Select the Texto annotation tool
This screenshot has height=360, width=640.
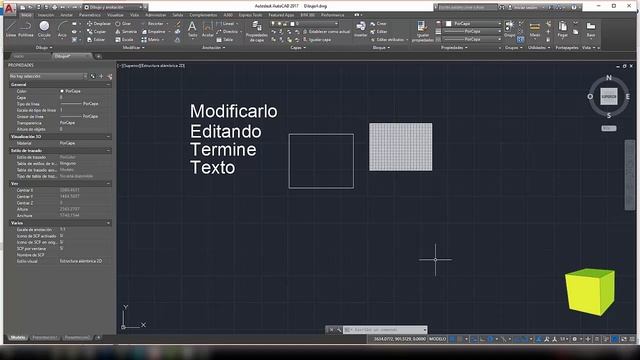(192, 29)
